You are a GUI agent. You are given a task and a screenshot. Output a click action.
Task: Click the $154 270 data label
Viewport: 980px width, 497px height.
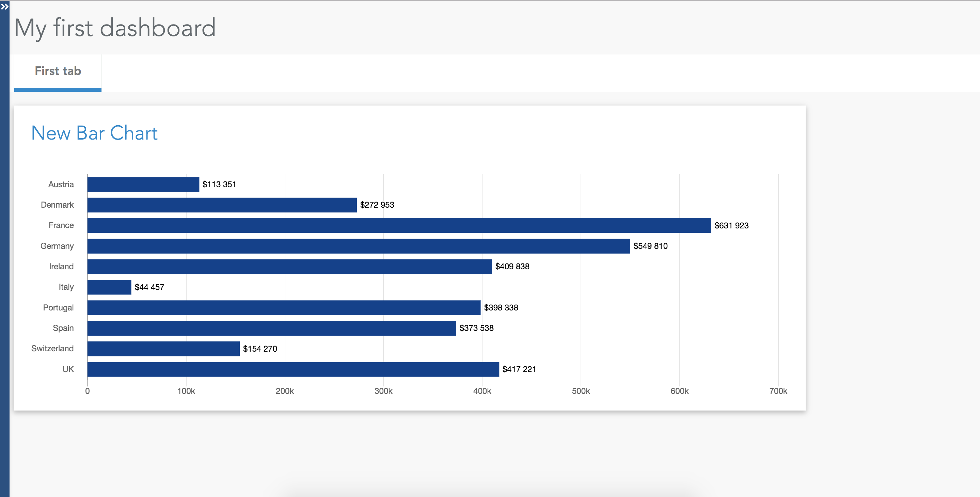tap(260, 349)
